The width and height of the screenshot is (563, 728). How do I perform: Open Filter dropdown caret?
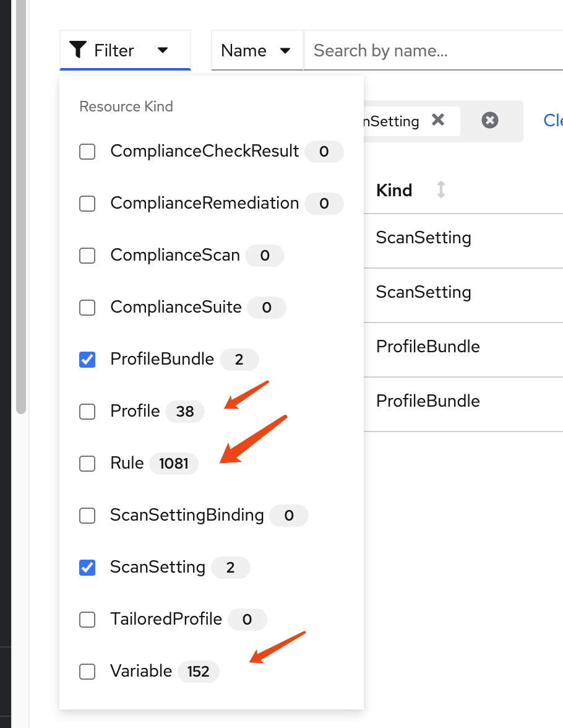pos(163,50)
